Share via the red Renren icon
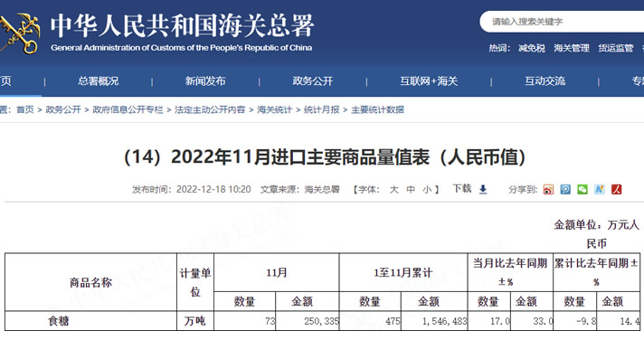This screenshot has height=340, width=644. tap(616, 189)
